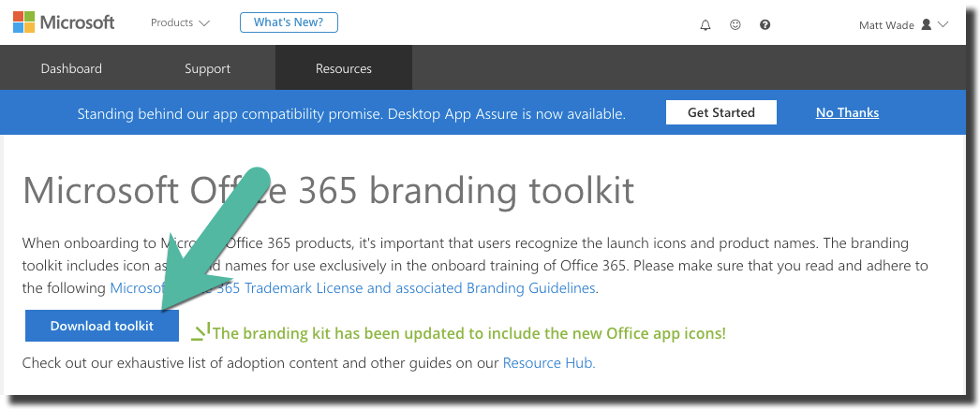Click the 'Check out our exhaustive list' text
The image size is (980, 409).
[309, 363]
